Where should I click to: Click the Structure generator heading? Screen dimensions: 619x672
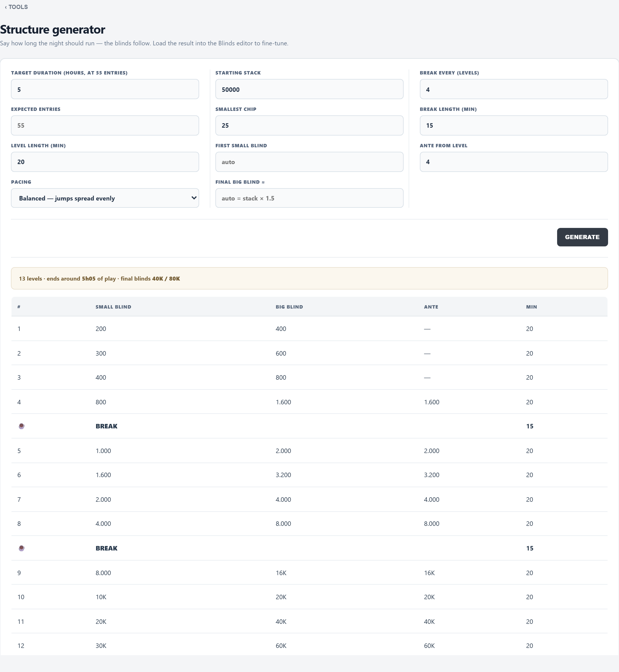pos(53,29)
